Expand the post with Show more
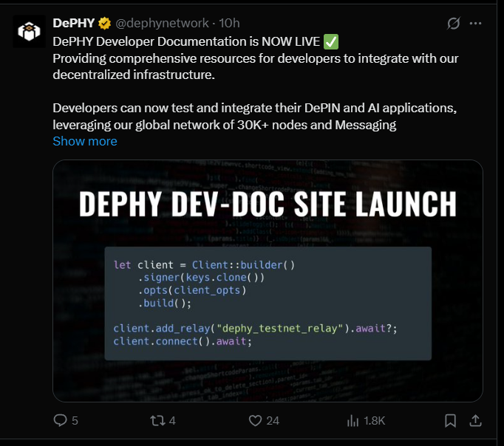 [85, 141]
